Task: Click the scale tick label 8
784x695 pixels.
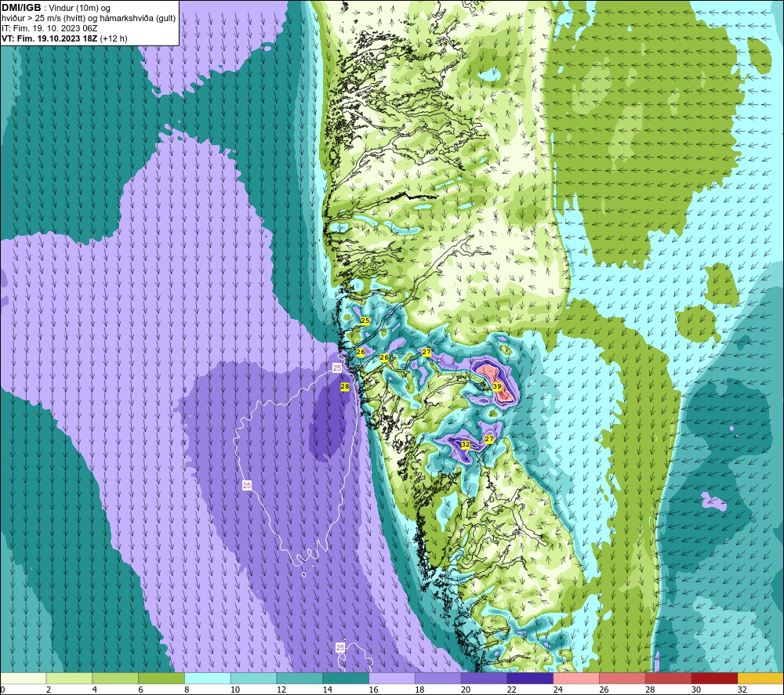Action: click(187, 690)
